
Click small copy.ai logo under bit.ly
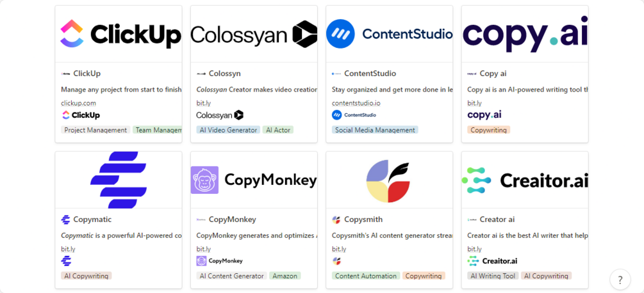pyautogui.click(x=484, y=115)
